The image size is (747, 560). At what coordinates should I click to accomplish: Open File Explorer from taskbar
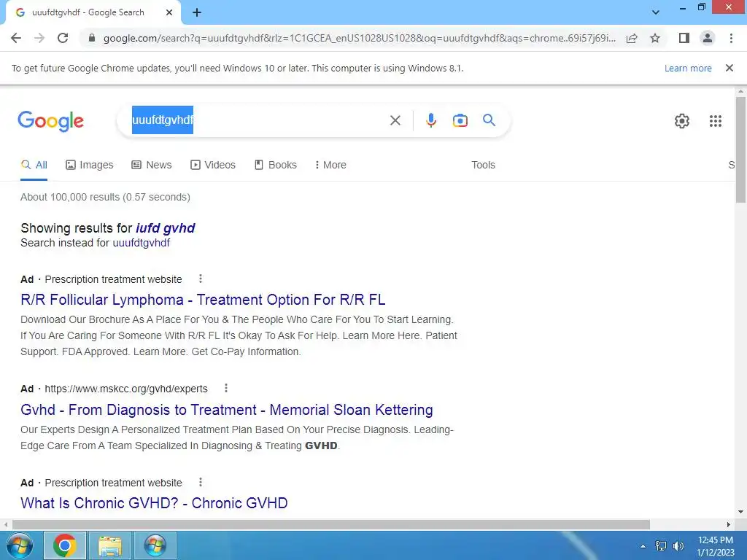[x=110, y=545]
